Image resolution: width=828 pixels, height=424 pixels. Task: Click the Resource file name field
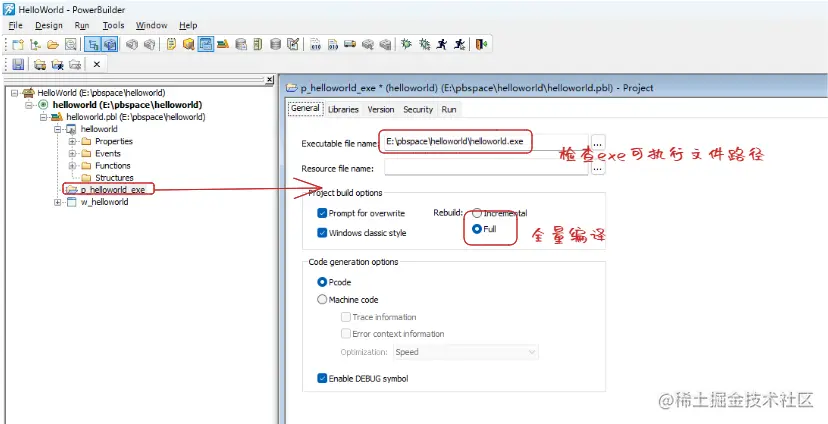[486, 168]
